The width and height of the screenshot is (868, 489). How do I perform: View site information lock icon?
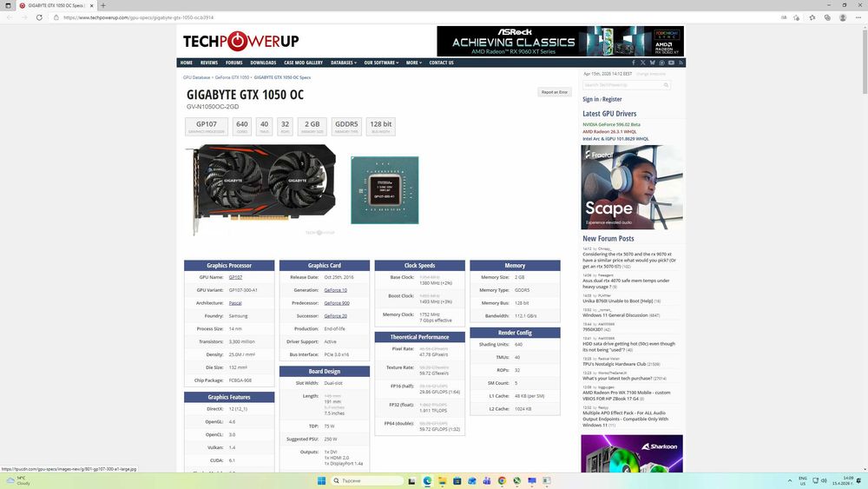[x=56, y=17]
